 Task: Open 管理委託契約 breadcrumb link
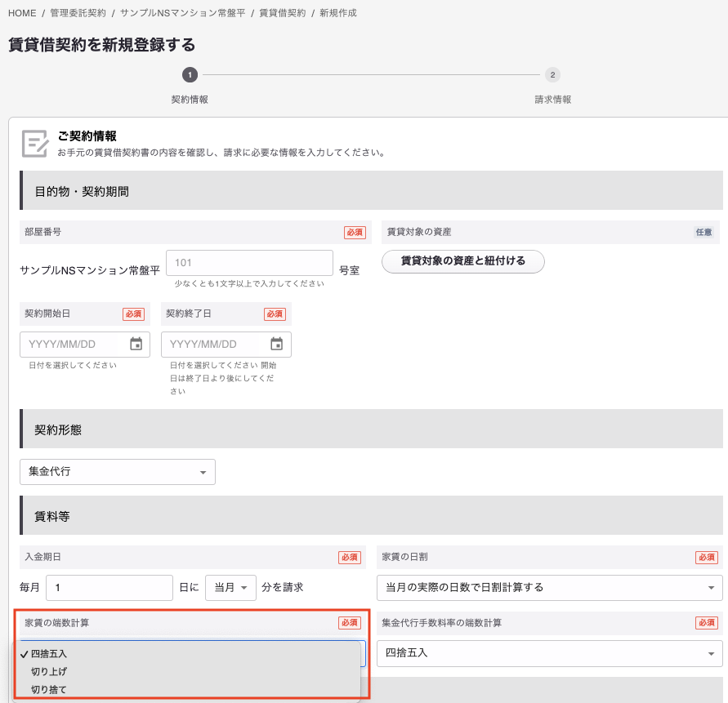tap(79, 13)
